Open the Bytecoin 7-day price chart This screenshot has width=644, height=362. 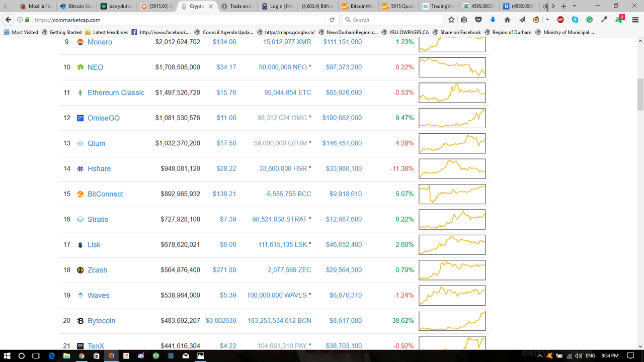coord(452,321)
